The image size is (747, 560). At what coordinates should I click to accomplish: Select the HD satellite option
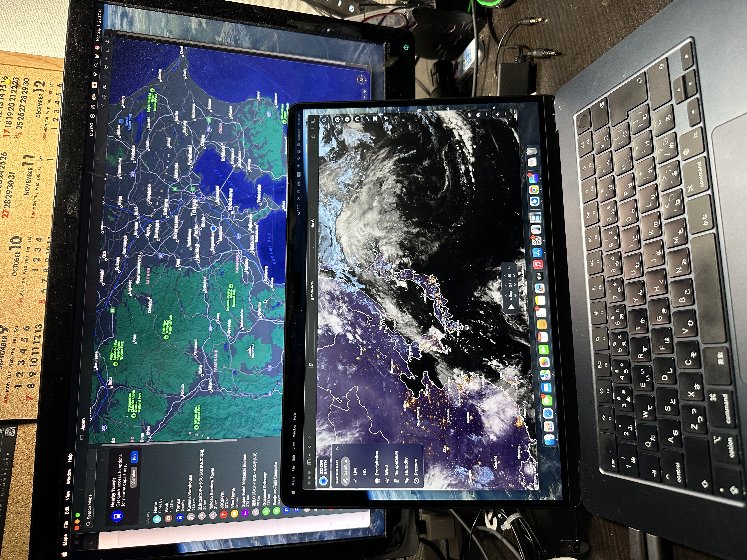click(x=365, y=471)
